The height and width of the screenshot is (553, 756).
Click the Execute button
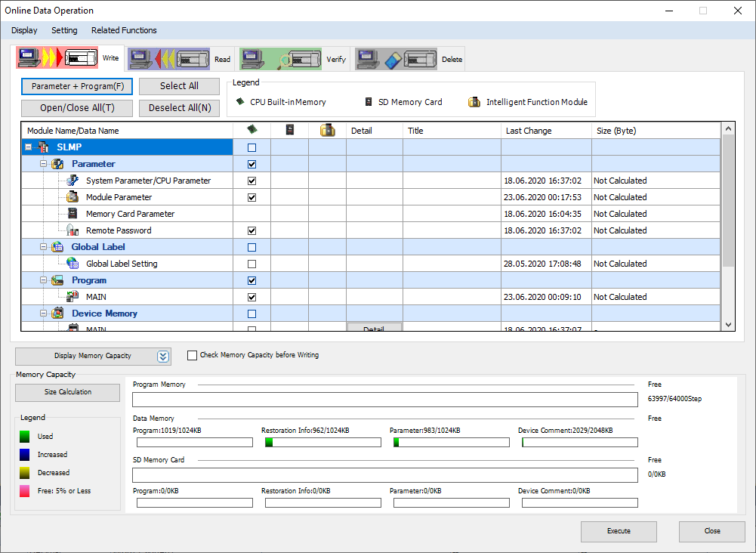(x=619, y=531)
